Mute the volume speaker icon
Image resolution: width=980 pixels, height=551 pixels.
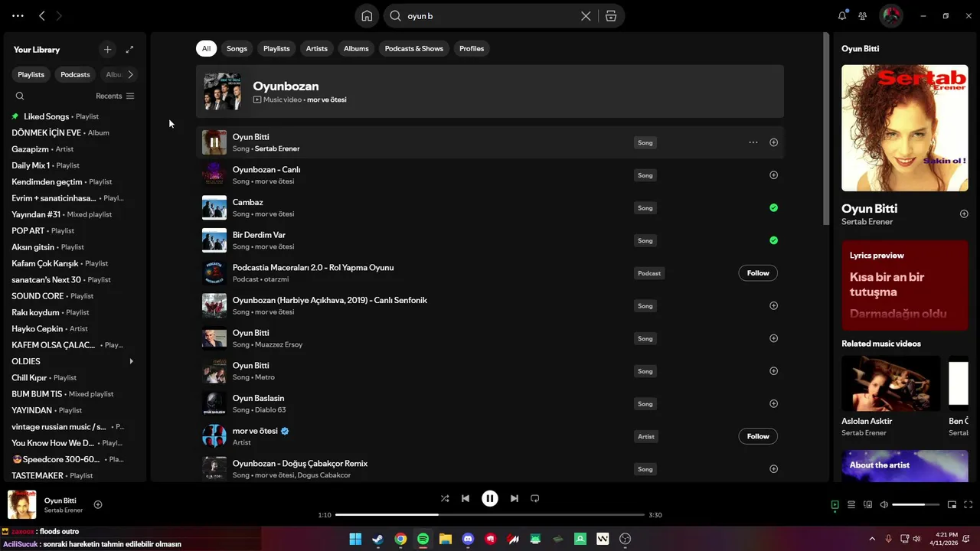click(x=884, y=504)
